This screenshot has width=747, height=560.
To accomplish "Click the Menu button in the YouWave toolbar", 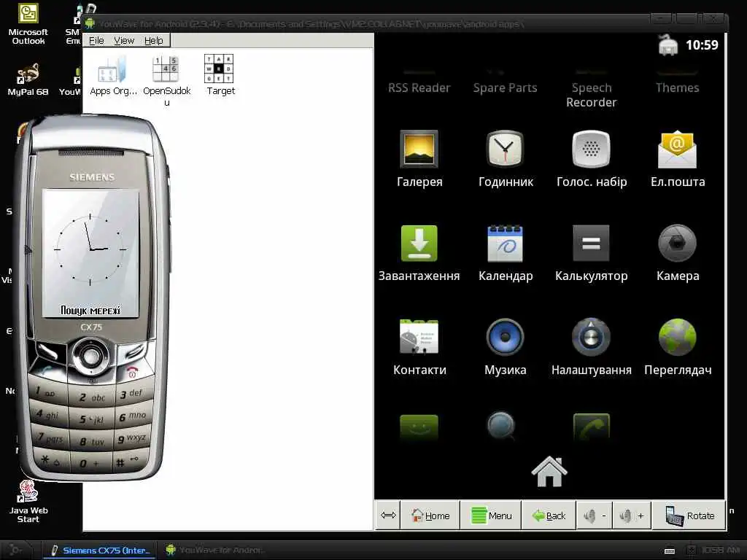I will 491,516.
